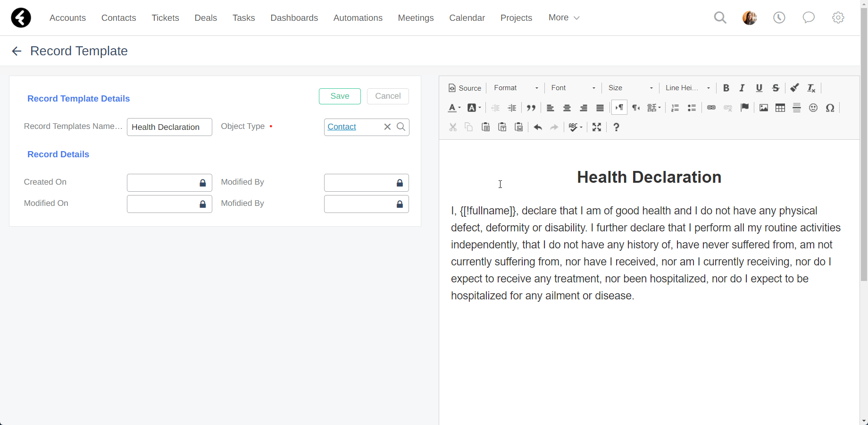Open the spell checker dropdown

[576, 127]
